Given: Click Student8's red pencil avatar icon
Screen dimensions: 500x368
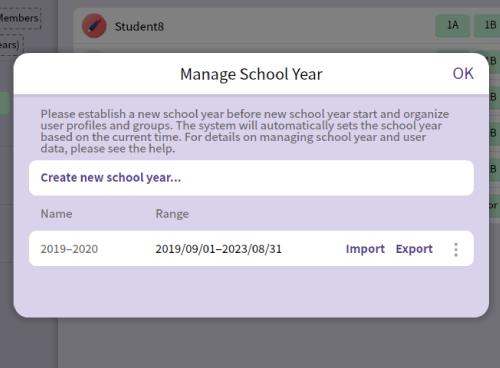Looking at the screenshot, I should click(x=94, y=26).
